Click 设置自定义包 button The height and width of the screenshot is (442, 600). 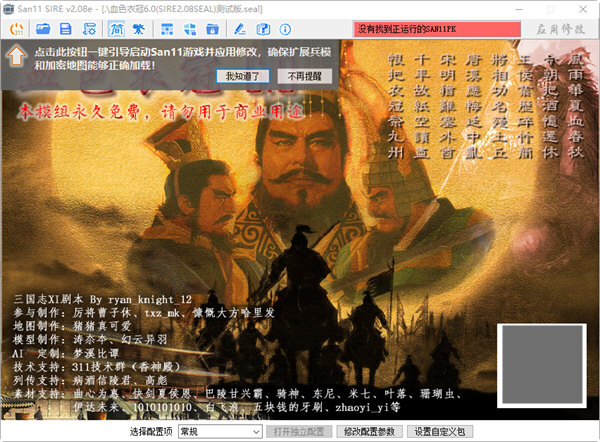click(x=441, y=431)
